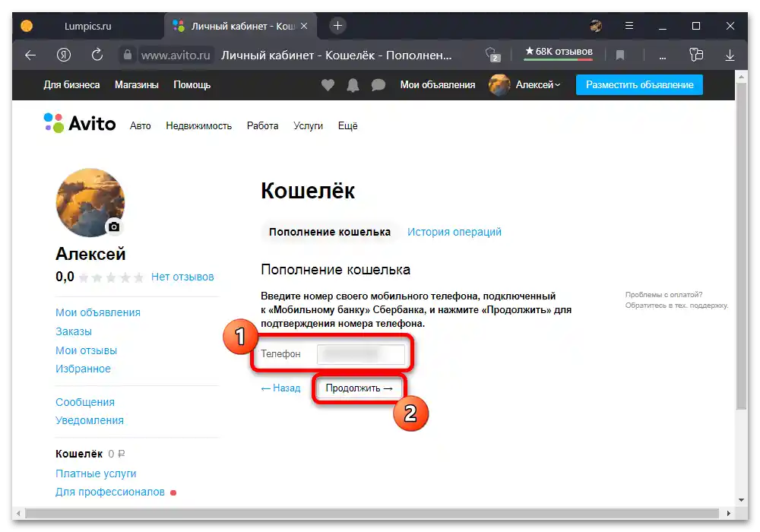Image resolution: width=760 pixels, height=532 pixels.
Task: Open the three-dots more options in address bar
Action: [x=662, y=57]
